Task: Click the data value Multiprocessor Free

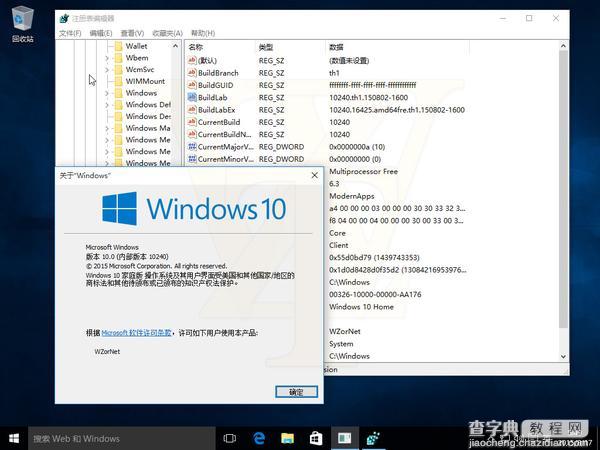Action: [363, 171]
